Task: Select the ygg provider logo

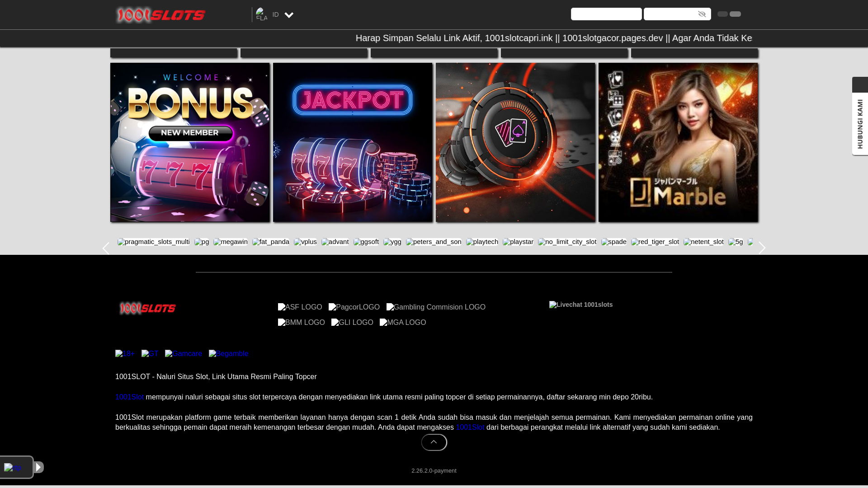Action: [x=392, y=242]
